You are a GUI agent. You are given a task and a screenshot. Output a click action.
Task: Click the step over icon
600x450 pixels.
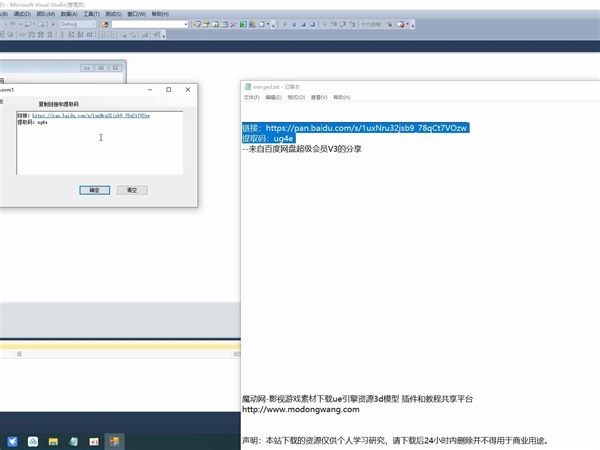(x=343, y=24)
